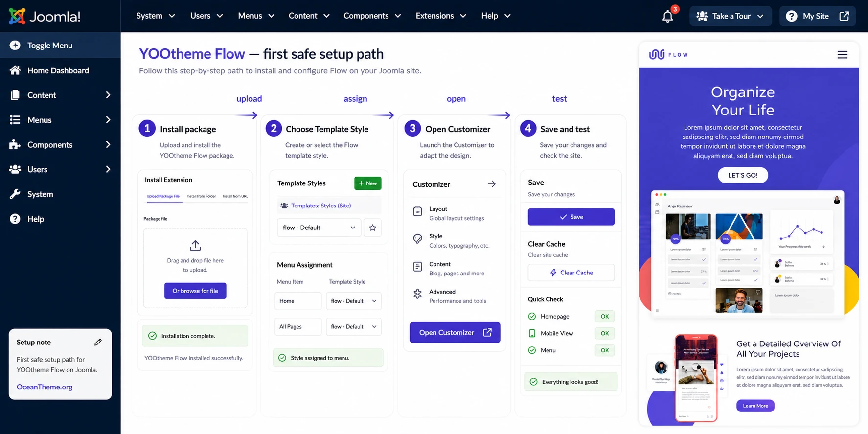Screen dimensions: 868x434
Task: Click 'Style assigned to menu.' message
Action: pyautogui.click(x=328, y=358)
